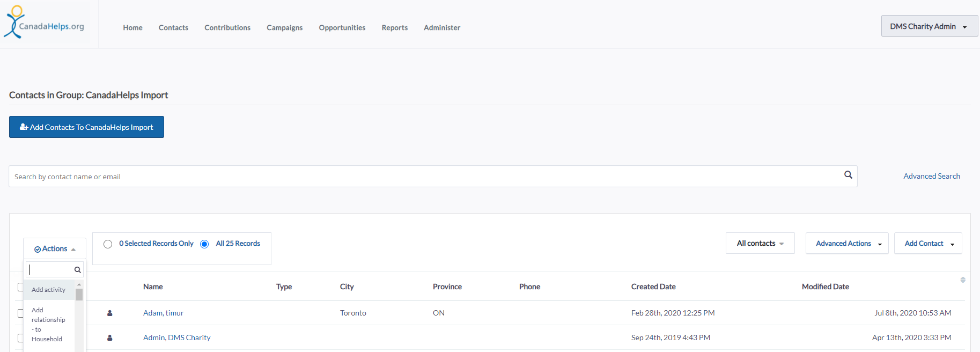Select the 0 Selected Records Only radio button
This screenshot has height=352, width=980.
tap(108, 244)
